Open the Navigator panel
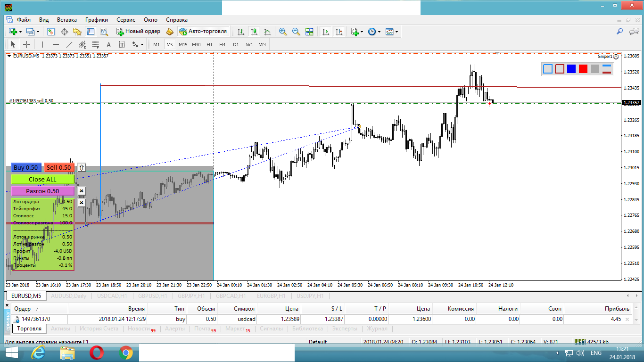 point(77,32)
